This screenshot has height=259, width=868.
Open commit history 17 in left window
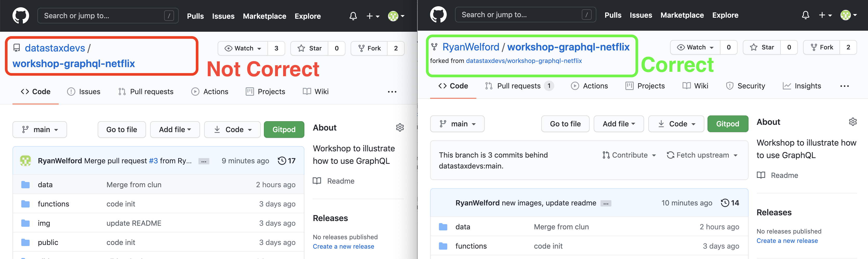286,161
